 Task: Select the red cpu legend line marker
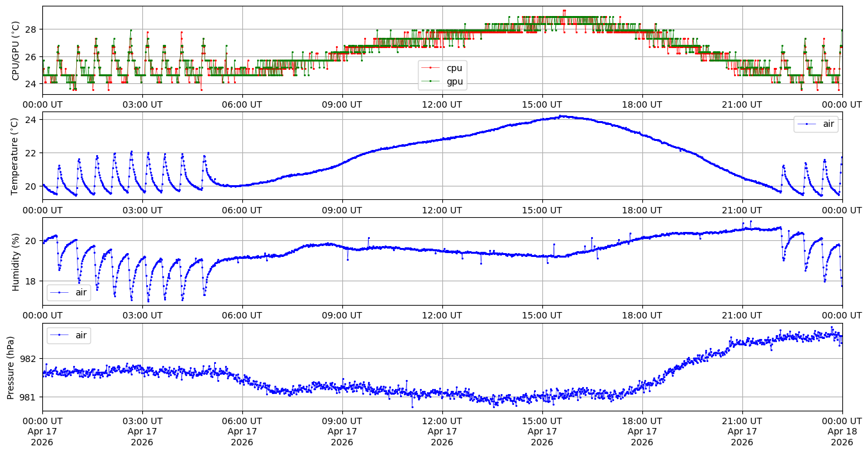point(432,68)
